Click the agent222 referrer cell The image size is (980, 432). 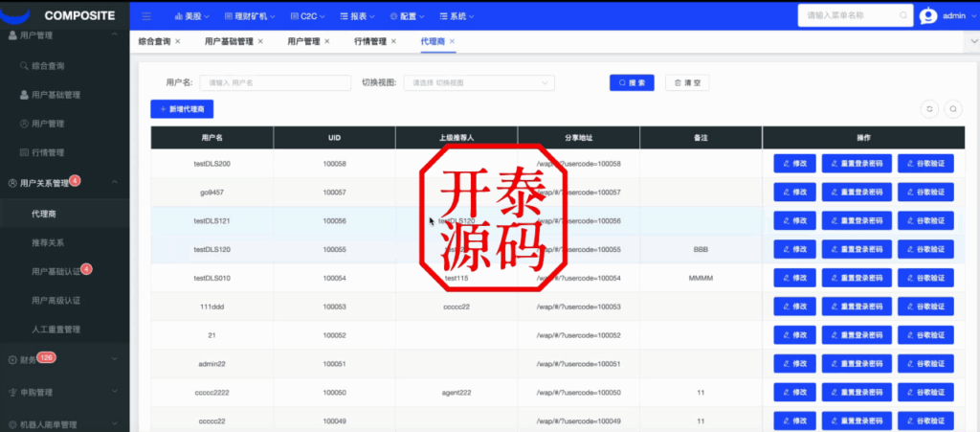click(x=457, y=393)
